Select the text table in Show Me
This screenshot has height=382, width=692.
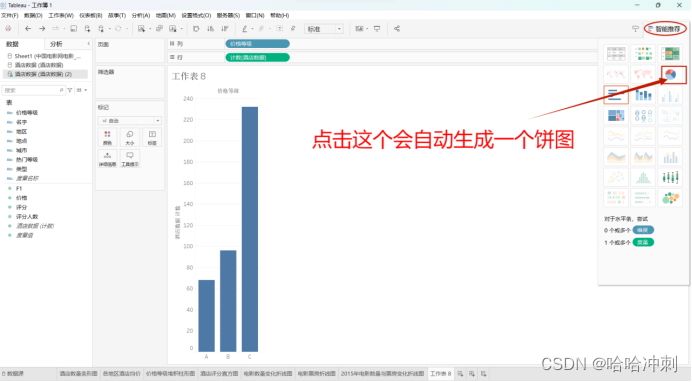tap(616, 53)
